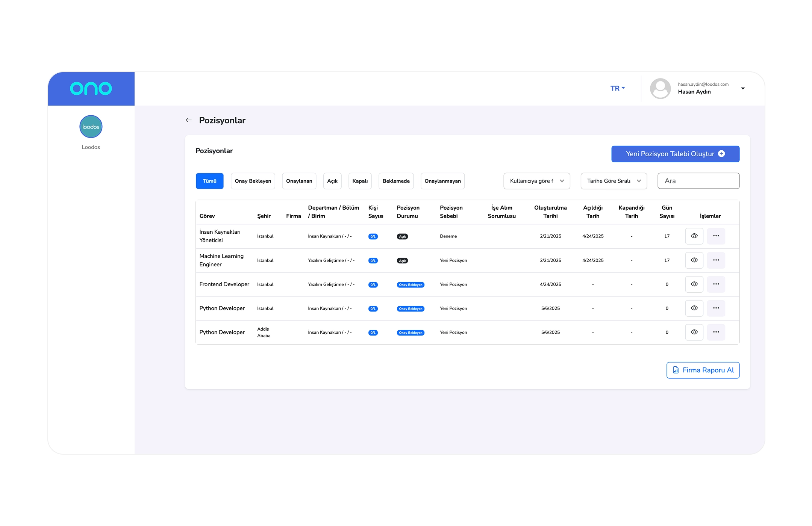Open the TR language dropdown

click(x=617, y=88)
